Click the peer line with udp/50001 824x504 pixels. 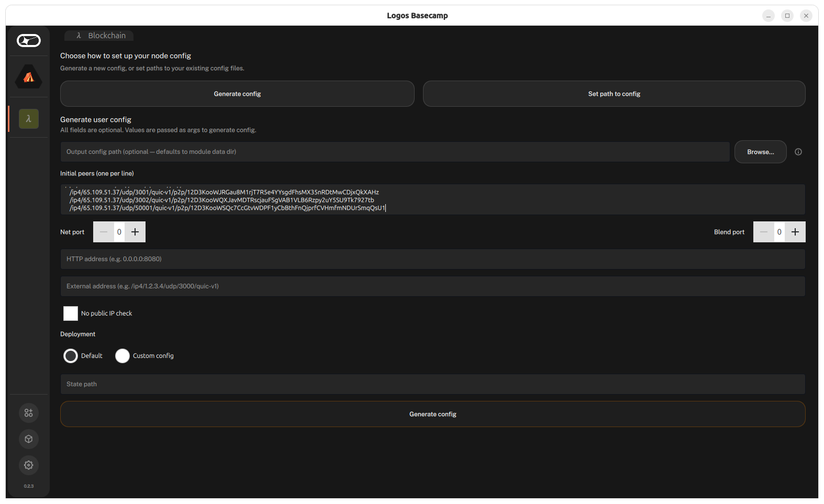pos(227,208)
